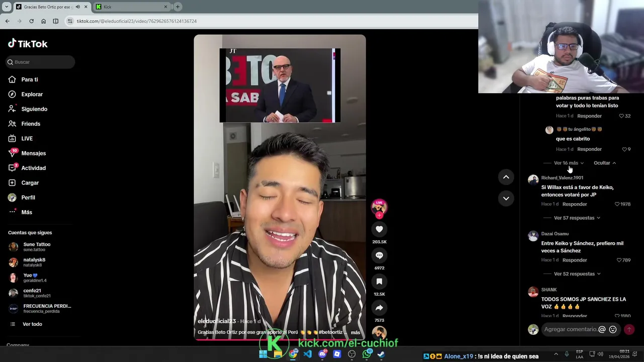Viewport: 644px width, 362px height.
Task: Open Mensajes inbox
Action: (27, 153)
